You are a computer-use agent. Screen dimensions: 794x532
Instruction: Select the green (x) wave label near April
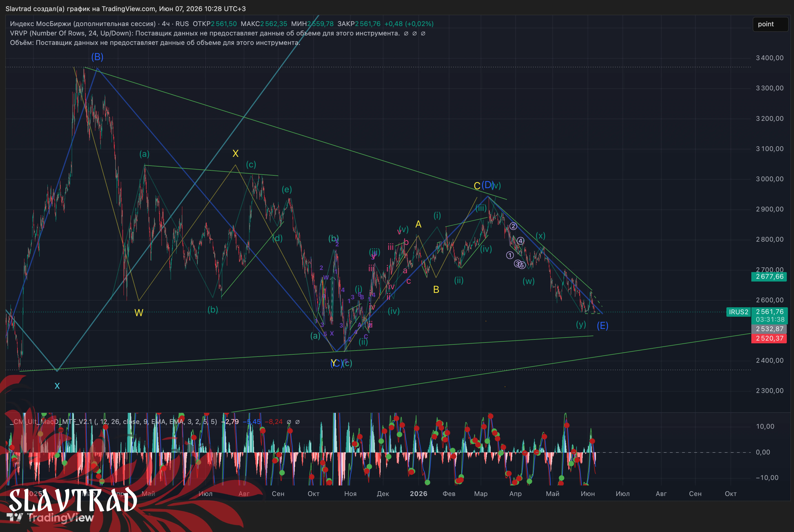[x=540, y=236]
